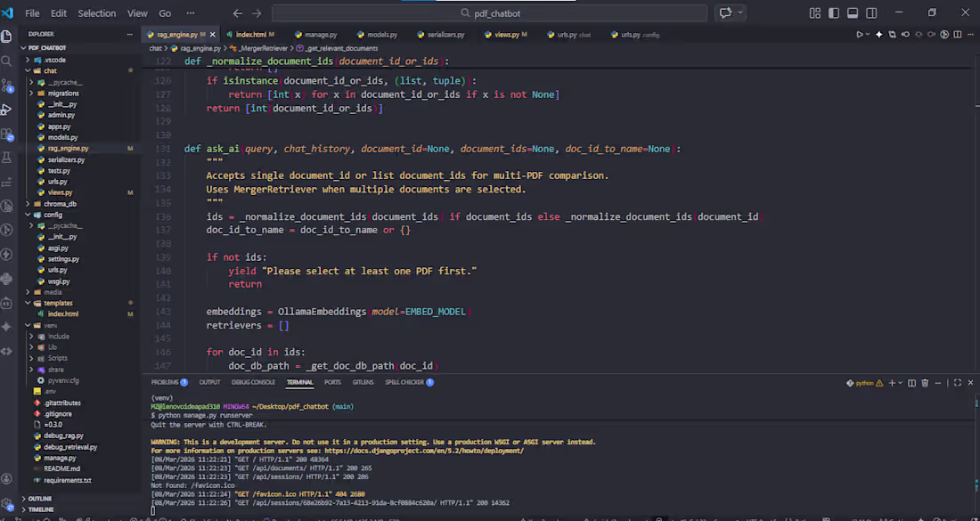Kill the terminal with trash icon
Screen dimensions: 980x521
(925, 383)
